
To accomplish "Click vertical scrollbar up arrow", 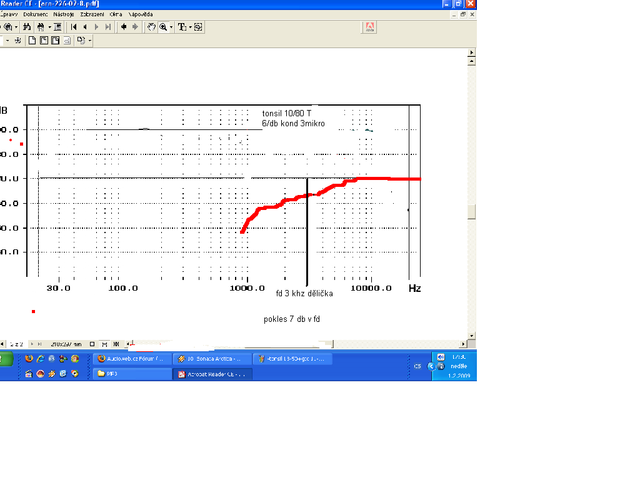I will tap(471, 62).
